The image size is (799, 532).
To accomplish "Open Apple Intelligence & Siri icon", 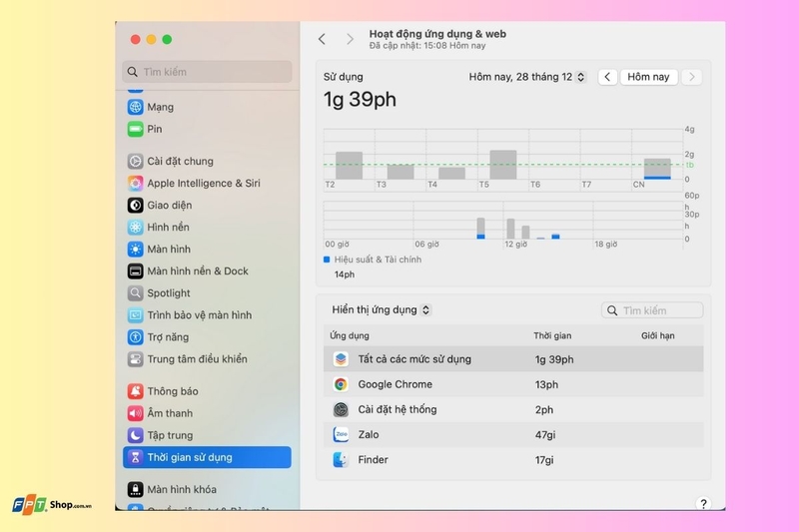I will (x=135, y=183).
